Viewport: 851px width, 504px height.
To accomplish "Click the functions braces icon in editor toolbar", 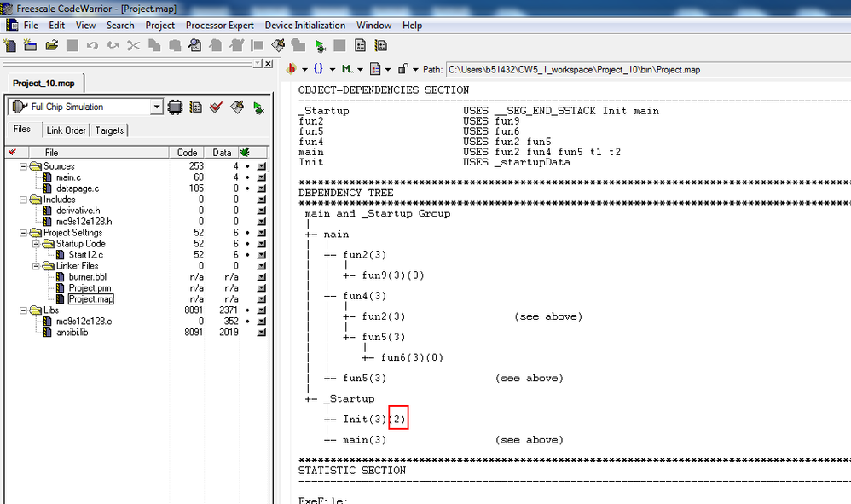I will click(319, 69).
